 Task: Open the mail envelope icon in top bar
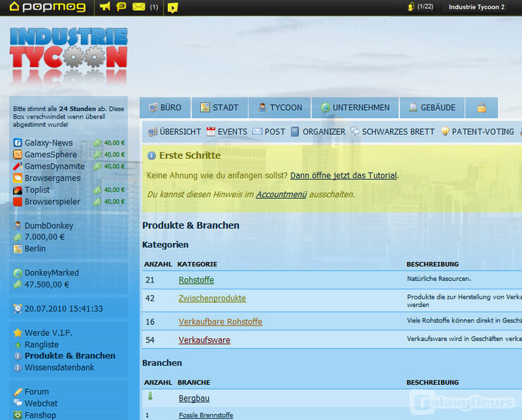tap(139, 6)
